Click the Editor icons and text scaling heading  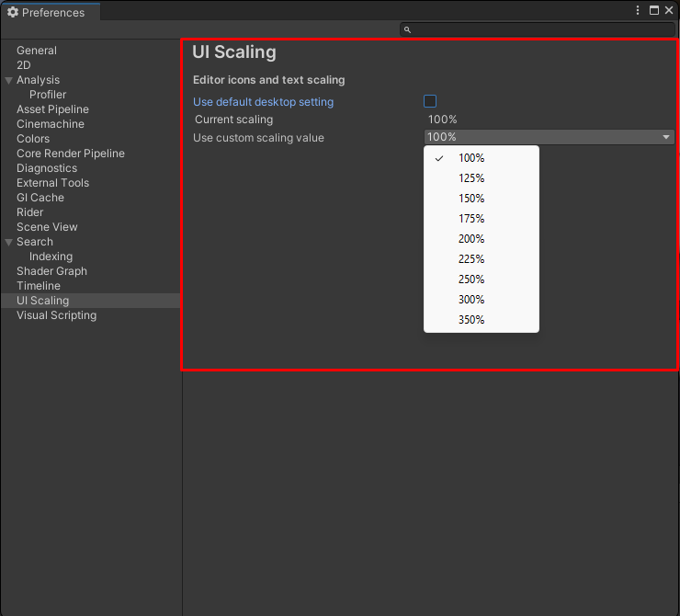coord(269,80)
